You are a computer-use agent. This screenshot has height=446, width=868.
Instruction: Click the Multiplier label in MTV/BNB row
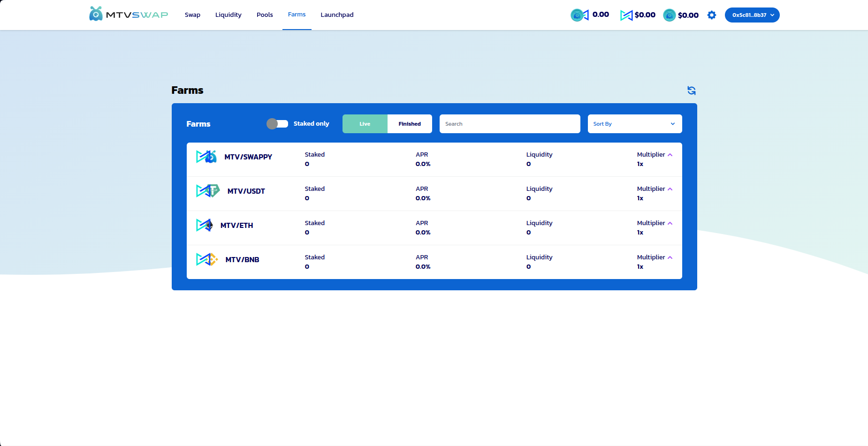tap(651, 257)
